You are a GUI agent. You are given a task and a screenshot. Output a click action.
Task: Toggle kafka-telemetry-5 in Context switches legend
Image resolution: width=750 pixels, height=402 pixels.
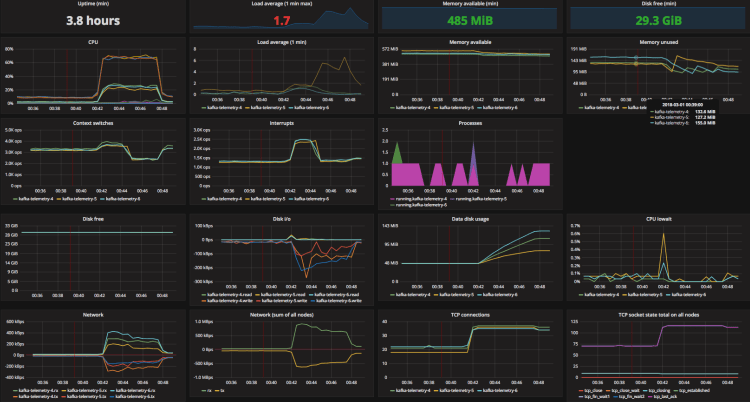78,199
